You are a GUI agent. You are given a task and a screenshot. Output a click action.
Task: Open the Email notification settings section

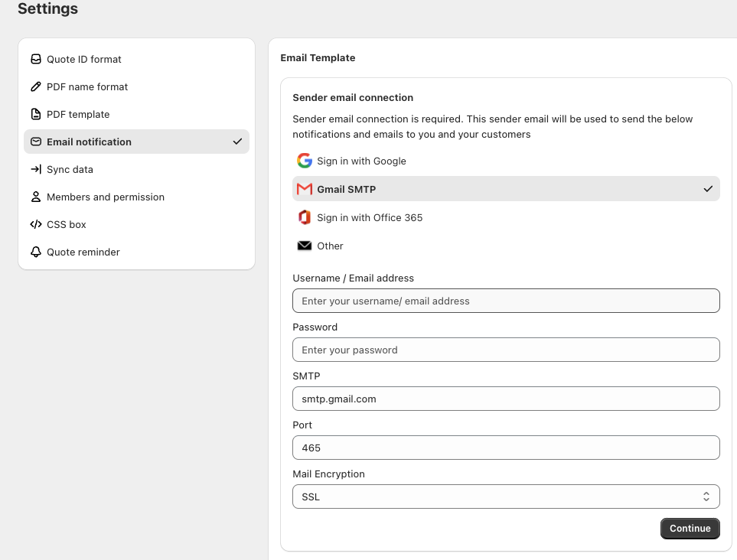click(x=89, y=142)
